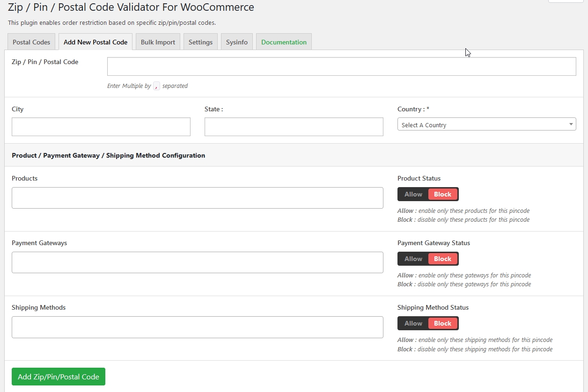Switch Payment Gateway Status to Allow
The height and width of the screenshot is (392, 588).
412,258
